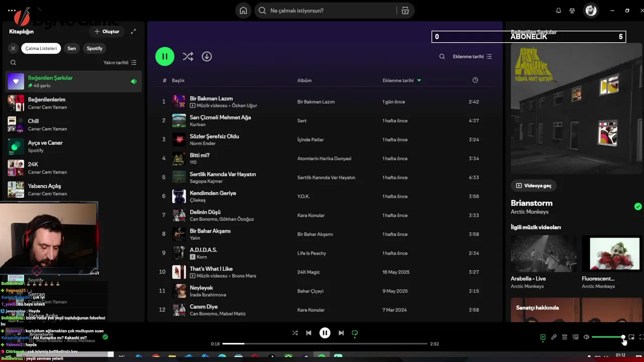
Task: Sort by the Albüm column header
Action: pos(304,80)
